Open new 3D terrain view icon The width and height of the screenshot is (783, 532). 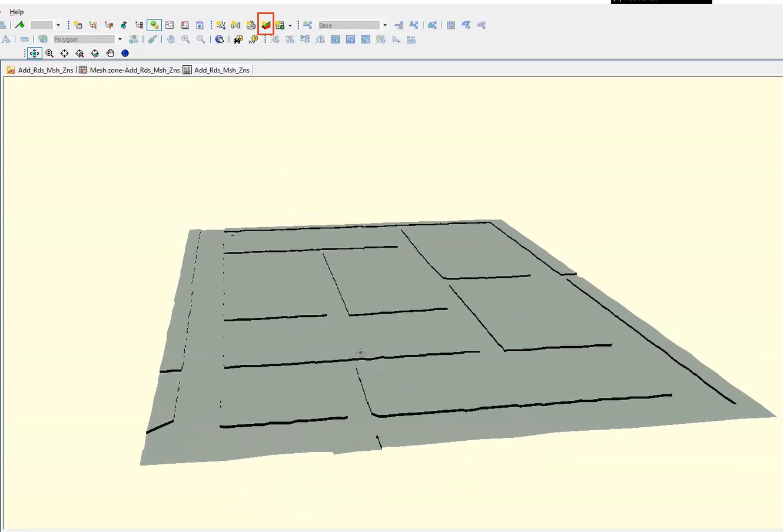[266, 25]
